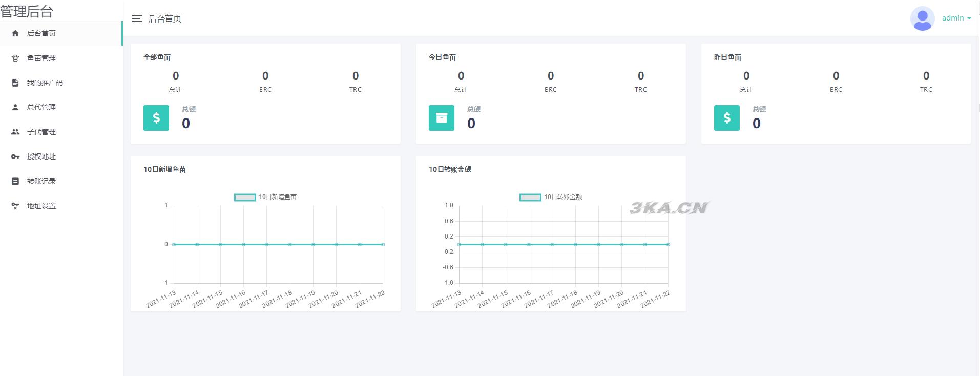Click the 2021-11-22 point on 新增鱼苗 chart
980x376 pixels.
383,244
